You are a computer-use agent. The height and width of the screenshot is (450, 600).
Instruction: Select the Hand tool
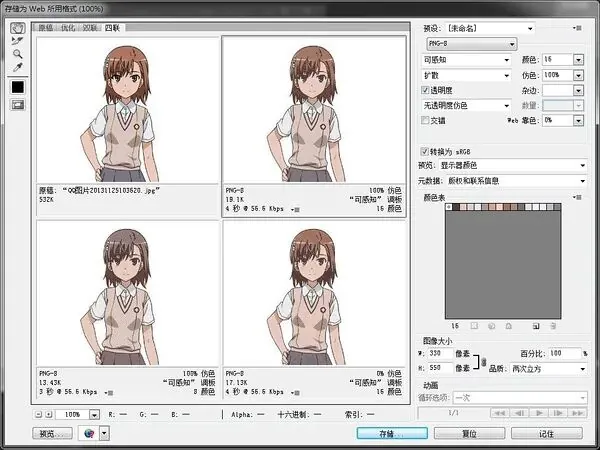[x=18, y=28]
